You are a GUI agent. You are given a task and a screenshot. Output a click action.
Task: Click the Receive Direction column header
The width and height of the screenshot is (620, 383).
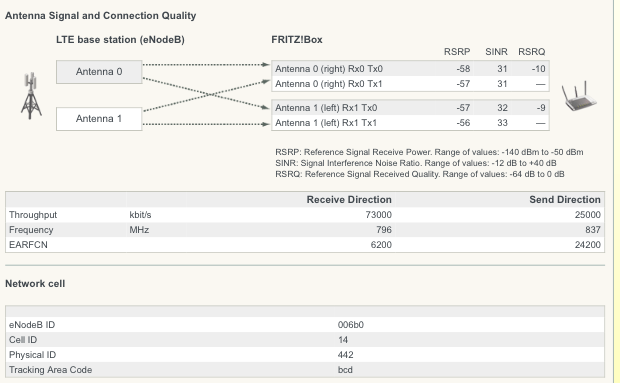pyautogui.click(x=349, y=200)
